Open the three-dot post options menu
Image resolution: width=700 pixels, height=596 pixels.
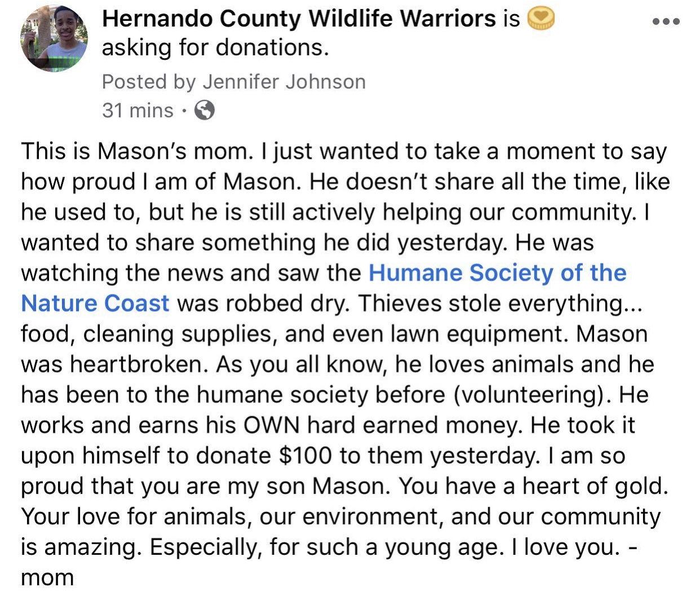click(666, 22)
